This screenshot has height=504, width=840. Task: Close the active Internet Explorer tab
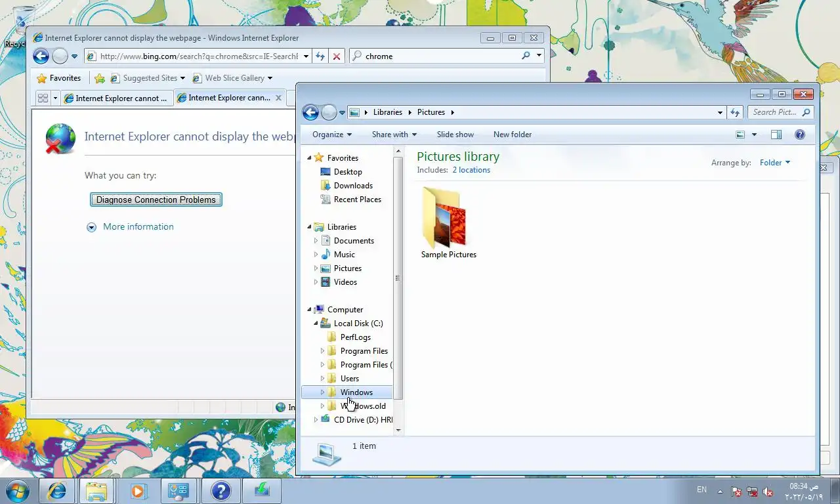[278, 98]
